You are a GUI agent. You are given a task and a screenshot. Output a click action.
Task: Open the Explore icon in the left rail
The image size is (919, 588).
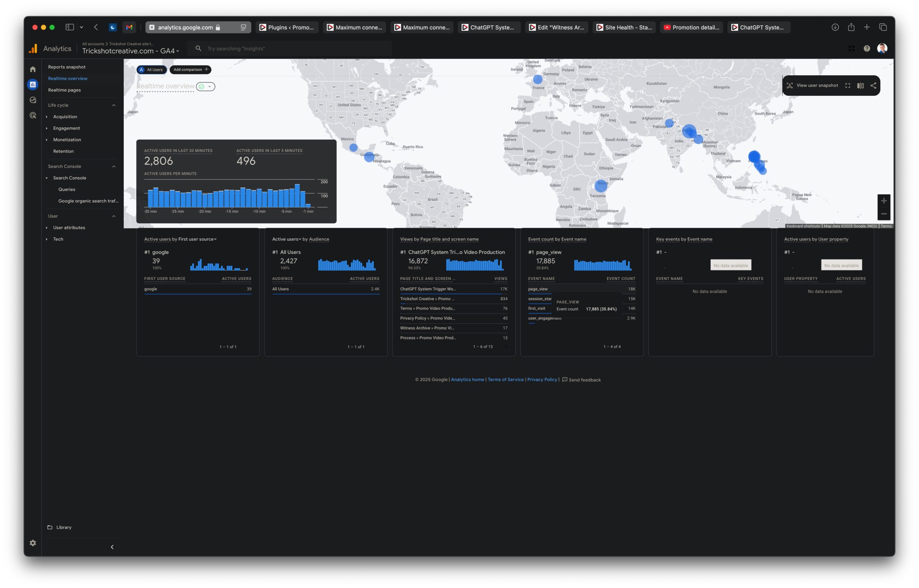(x=33, y=100)
